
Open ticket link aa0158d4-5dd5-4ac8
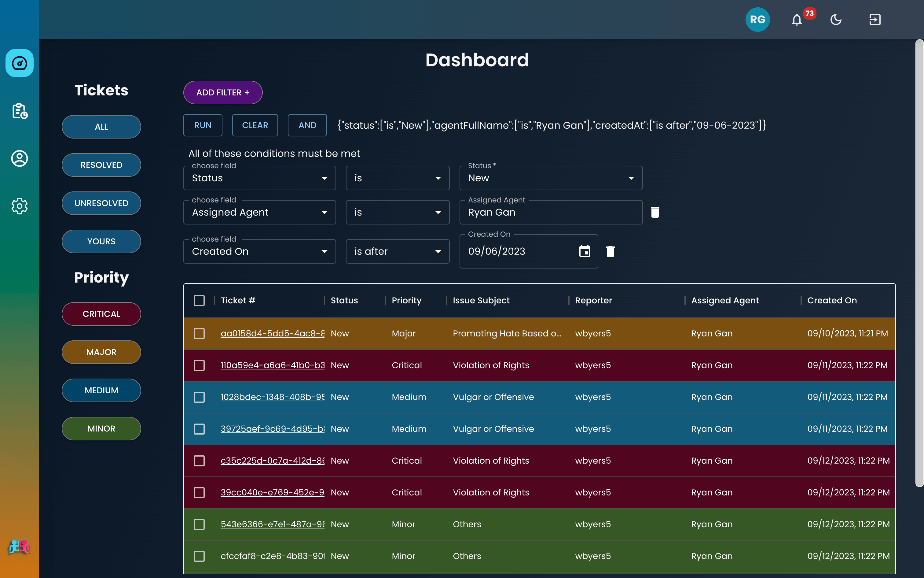click(x=273, y=333)
